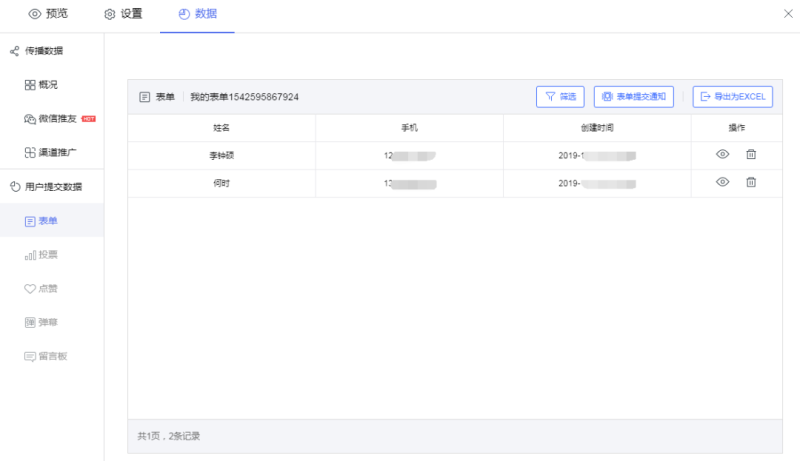Switch to the 预览 tab

pos(48,14)
